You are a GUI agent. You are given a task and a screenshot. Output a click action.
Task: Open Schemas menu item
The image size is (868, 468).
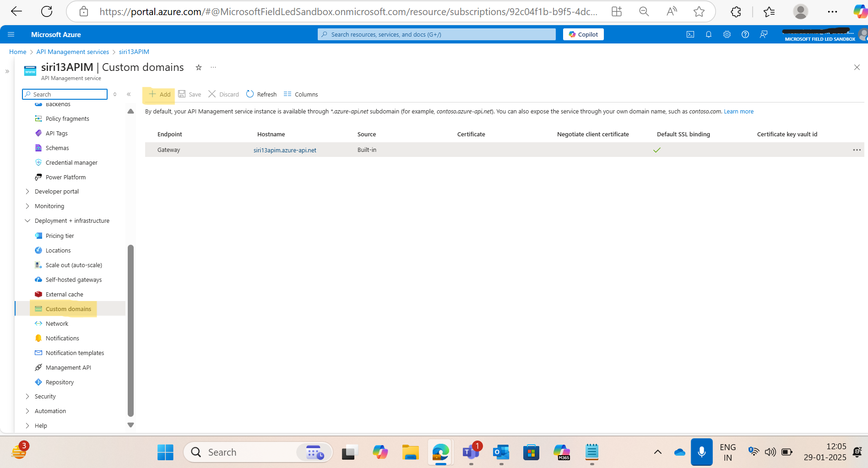pyautogui.click(x=57, y=148)
